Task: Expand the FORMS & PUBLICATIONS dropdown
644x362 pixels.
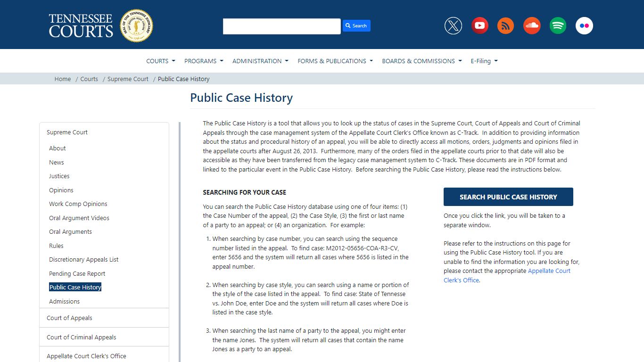Action: click(335, 61)
